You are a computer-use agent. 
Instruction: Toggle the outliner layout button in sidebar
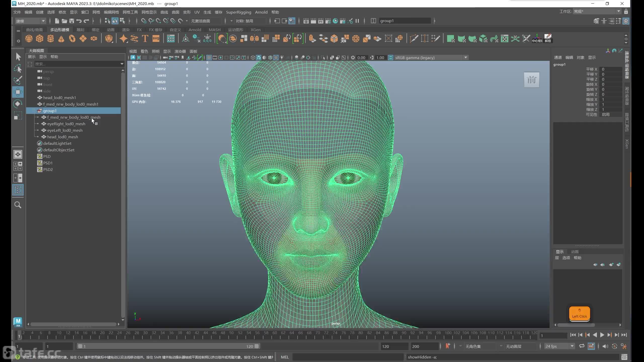[18, 190]
